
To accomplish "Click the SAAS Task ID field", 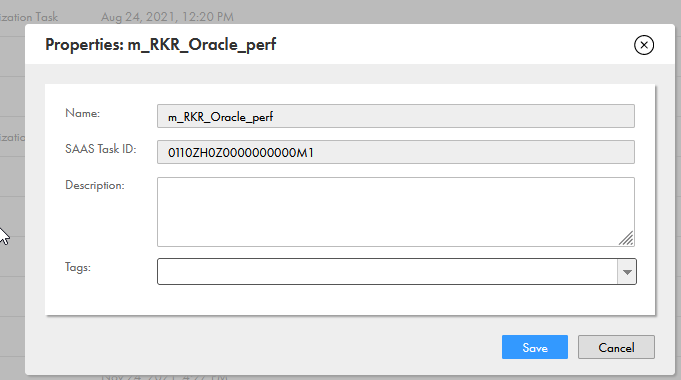I will 396,152.
